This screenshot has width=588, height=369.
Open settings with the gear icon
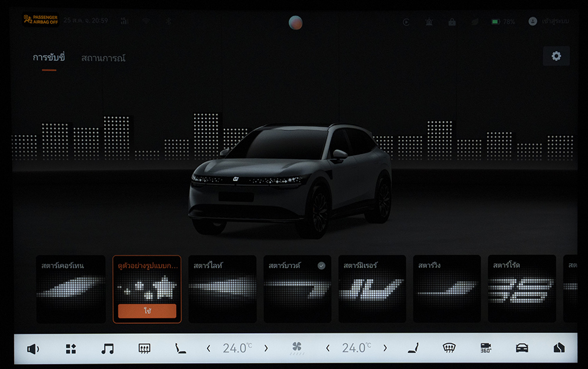coord(556,56)
